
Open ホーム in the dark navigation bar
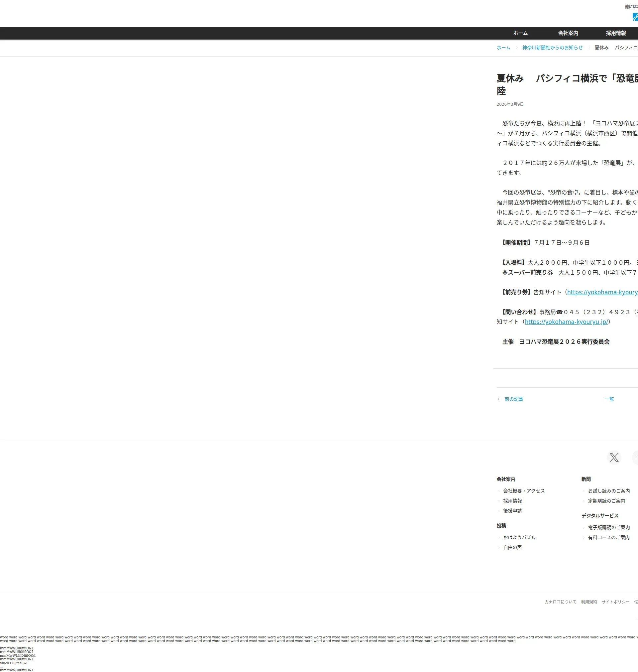click(x=520, y=33)
